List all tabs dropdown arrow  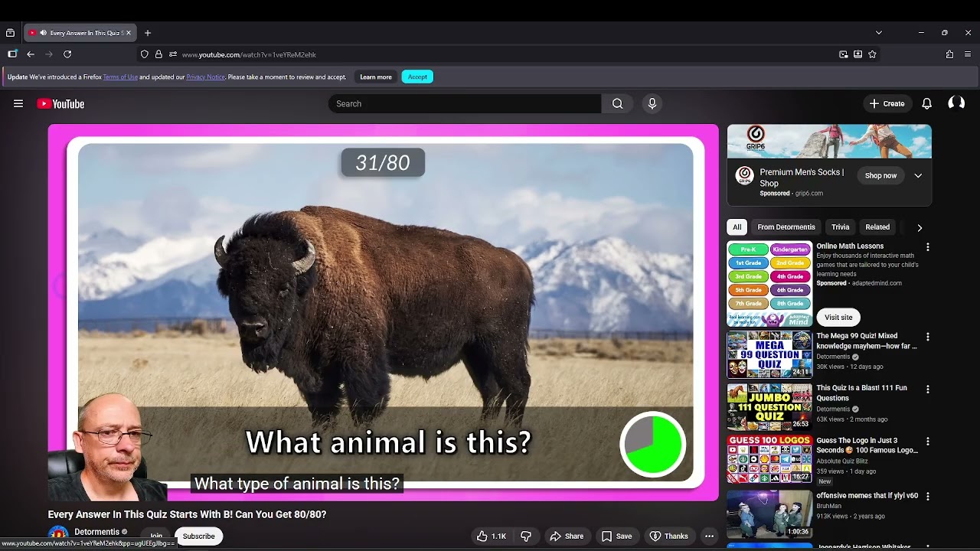tap(879, 33)
